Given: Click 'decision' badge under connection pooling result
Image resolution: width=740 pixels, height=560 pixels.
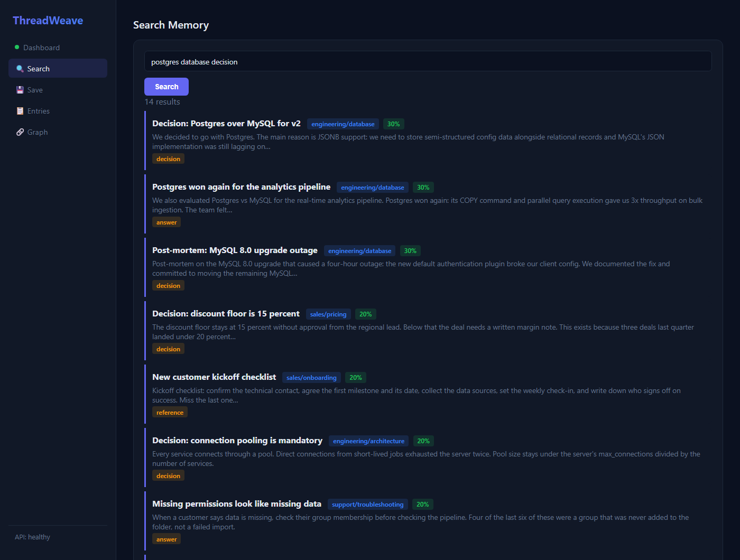Looking at the screenshot, I should (168, 476).
